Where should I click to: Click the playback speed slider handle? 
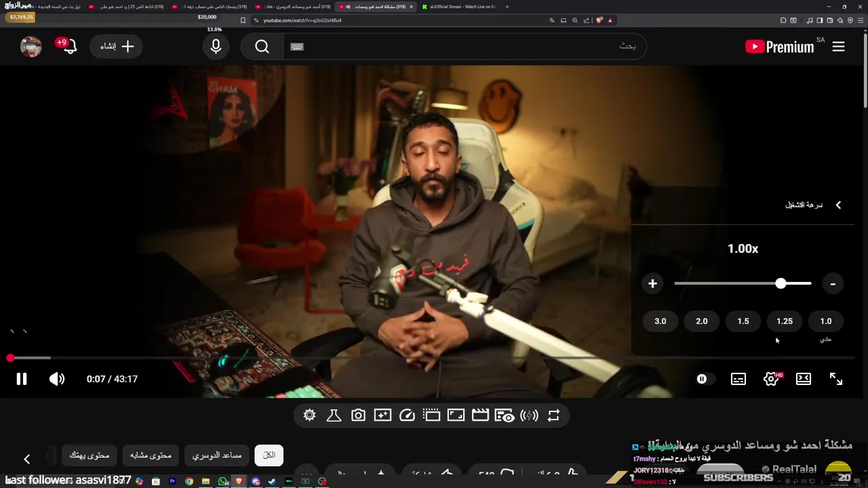781,283
